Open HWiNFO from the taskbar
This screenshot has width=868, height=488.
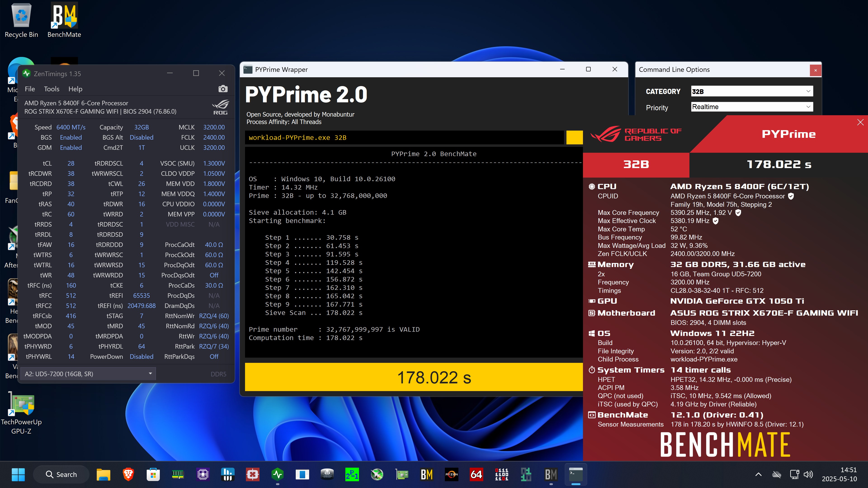[x=228, y=474]
